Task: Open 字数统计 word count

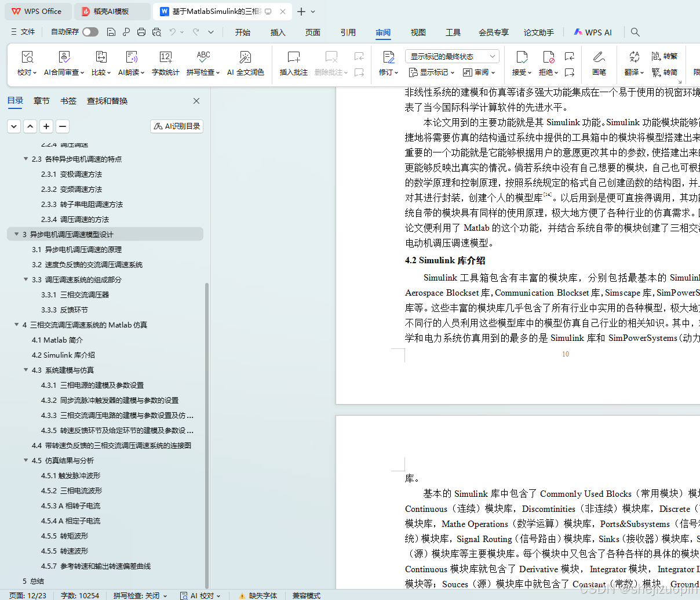Action: [x=166, y=63]
